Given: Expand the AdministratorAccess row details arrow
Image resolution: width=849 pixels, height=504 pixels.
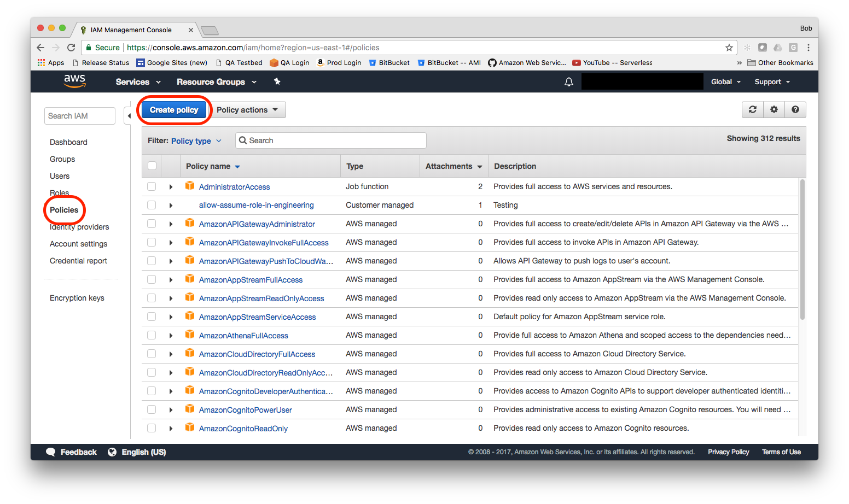Looking at the screenshot, I should click(x=171, y=187).
